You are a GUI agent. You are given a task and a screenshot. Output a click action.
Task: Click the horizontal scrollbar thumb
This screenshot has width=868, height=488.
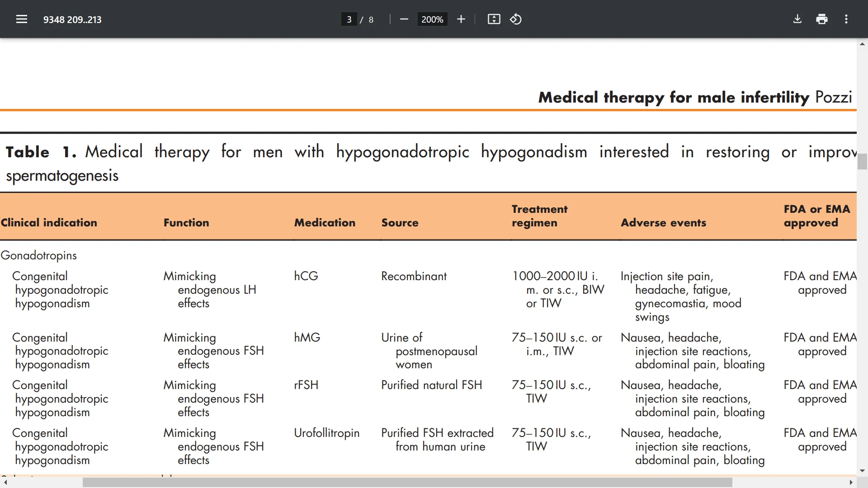click(407, 483)
